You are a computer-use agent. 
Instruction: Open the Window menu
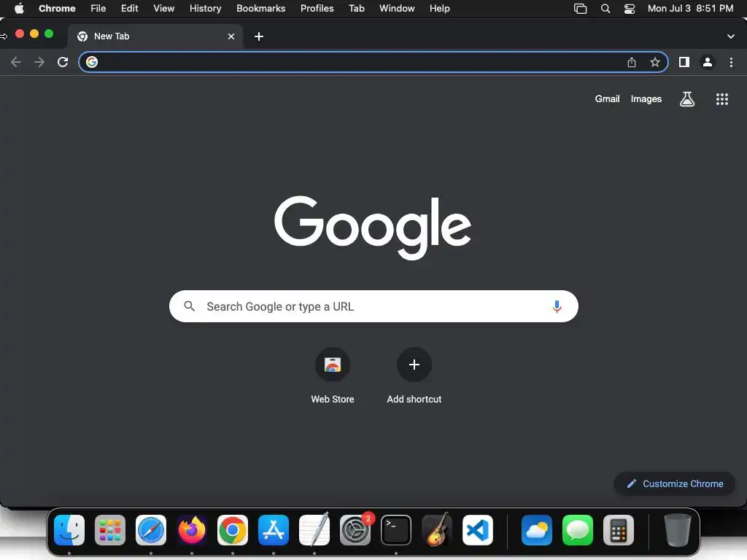(397, 8)
